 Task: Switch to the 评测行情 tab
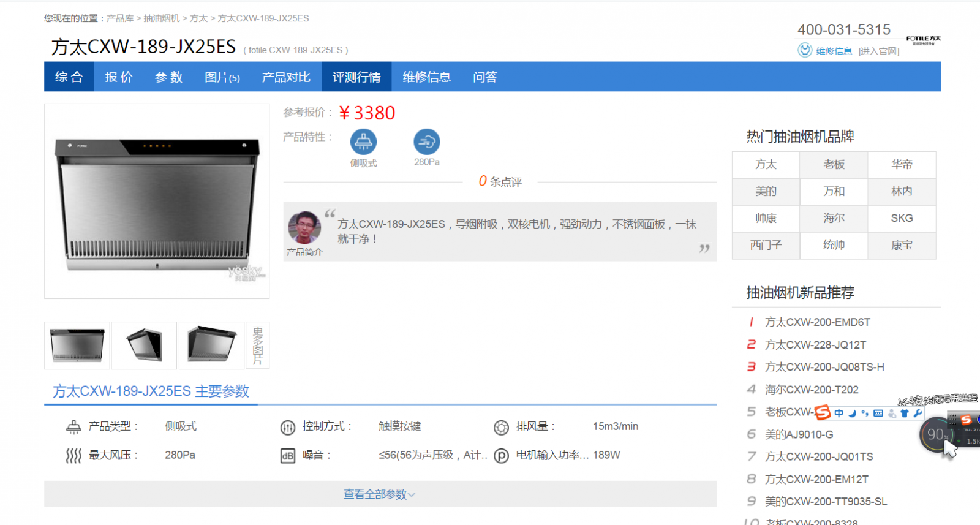point(356,77)
